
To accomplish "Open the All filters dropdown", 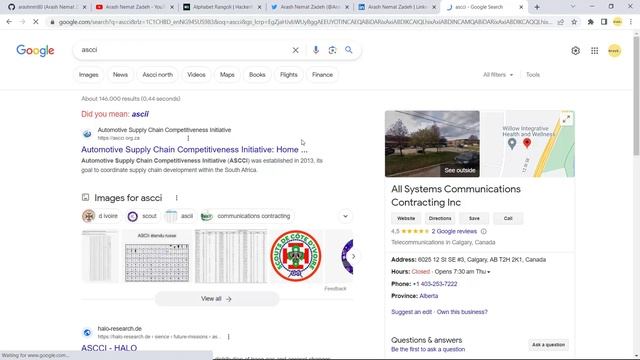I will 498,75.
